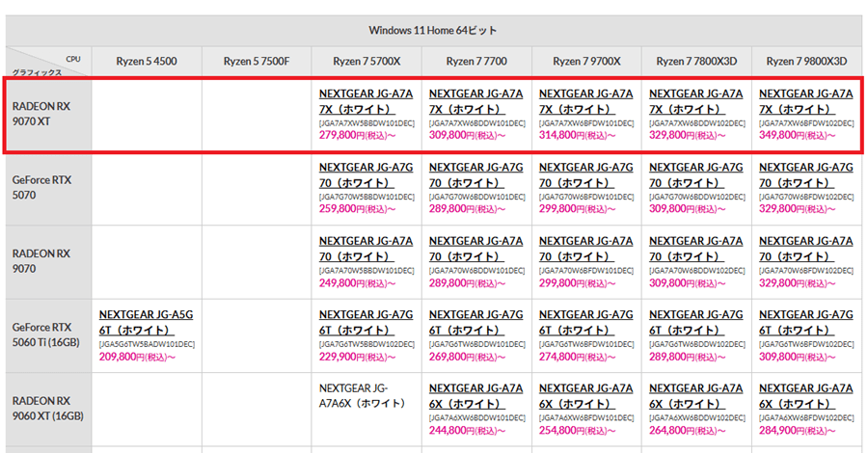Image resolution: width=868 pixels, height=453 pixels.
Task: Click the 259,800円 price text
Action: (x=357, y=209)
